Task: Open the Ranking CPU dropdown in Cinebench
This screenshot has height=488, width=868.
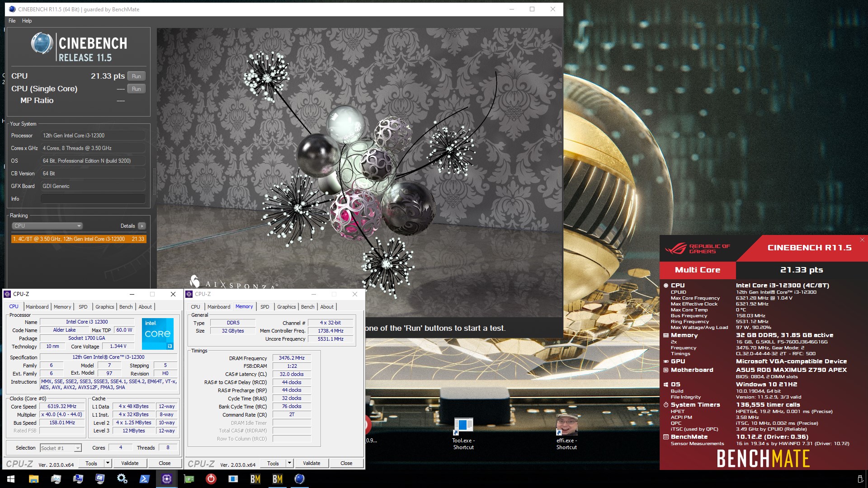Action: tap(47, 226)
